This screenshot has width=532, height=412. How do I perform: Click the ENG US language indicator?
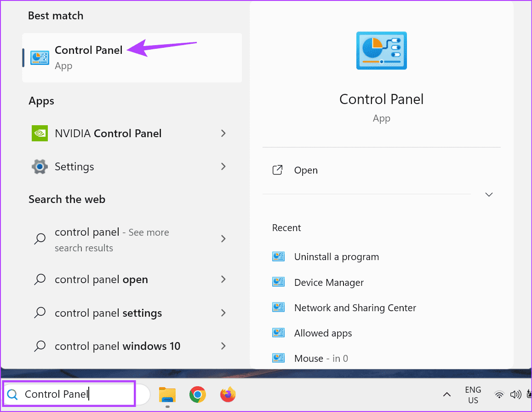(x=473, y=395)
